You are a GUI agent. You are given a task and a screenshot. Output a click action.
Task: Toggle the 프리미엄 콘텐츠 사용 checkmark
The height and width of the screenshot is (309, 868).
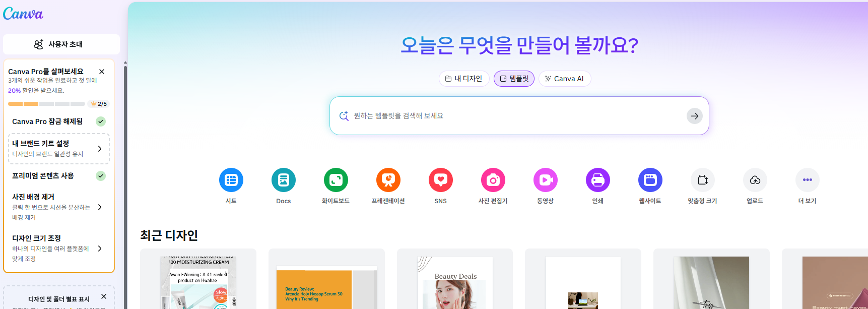[101, 176]
